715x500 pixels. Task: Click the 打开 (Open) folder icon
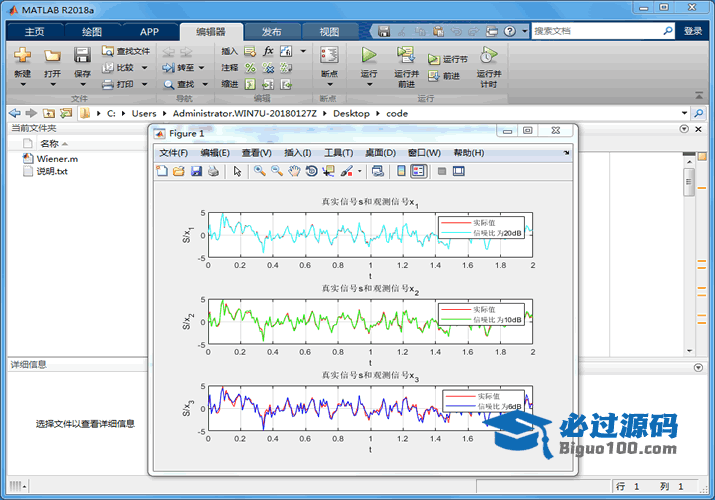tap(52, 56)
